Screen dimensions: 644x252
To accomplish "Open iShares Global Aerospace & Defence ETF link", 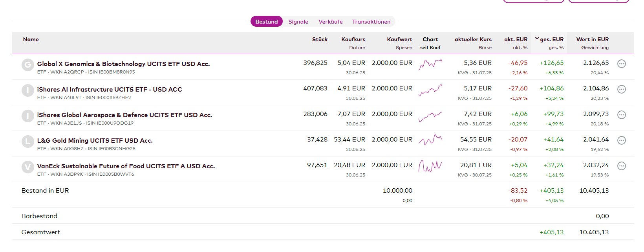I will (124, 115).
